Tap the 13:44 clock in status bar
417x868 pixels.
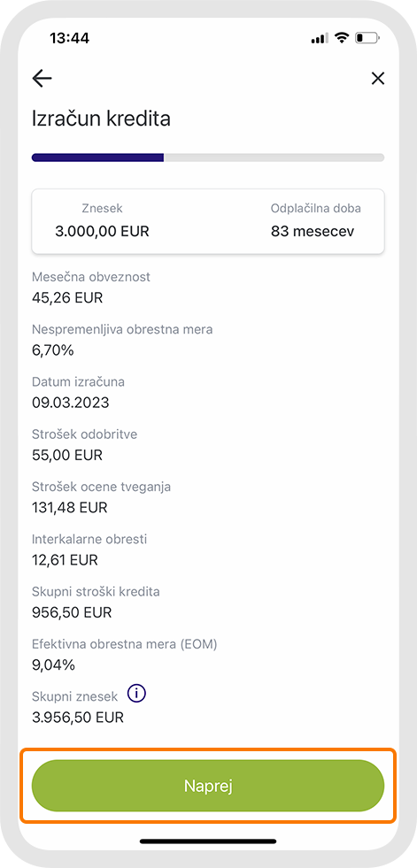(x=69, y=38)
